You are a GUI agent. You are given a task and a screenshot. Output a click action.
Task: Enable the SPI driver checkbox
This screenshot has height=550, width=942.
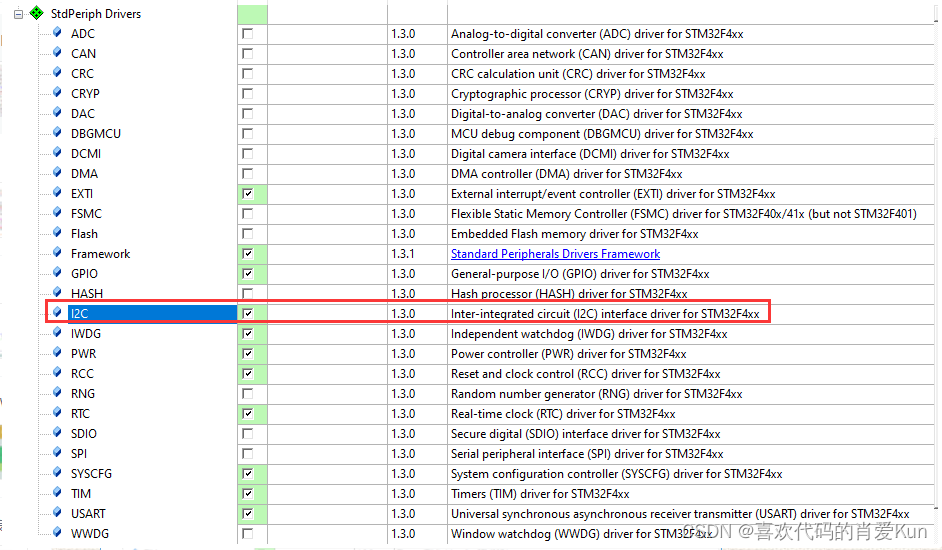coord(248,453)
